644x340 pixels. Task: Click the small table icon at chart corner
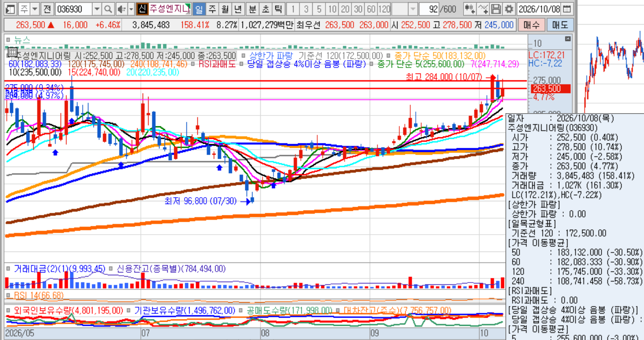[x=12, y=52]
